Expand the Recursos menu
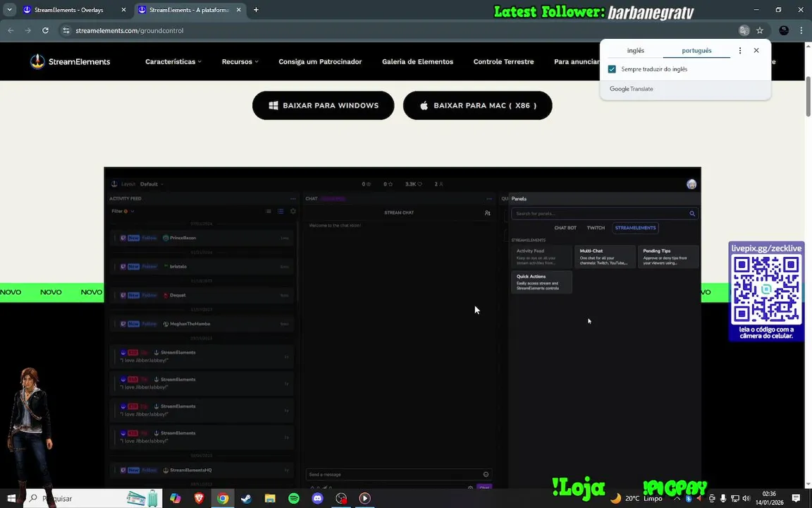The image size is (812, 508). tap(240, 61)
